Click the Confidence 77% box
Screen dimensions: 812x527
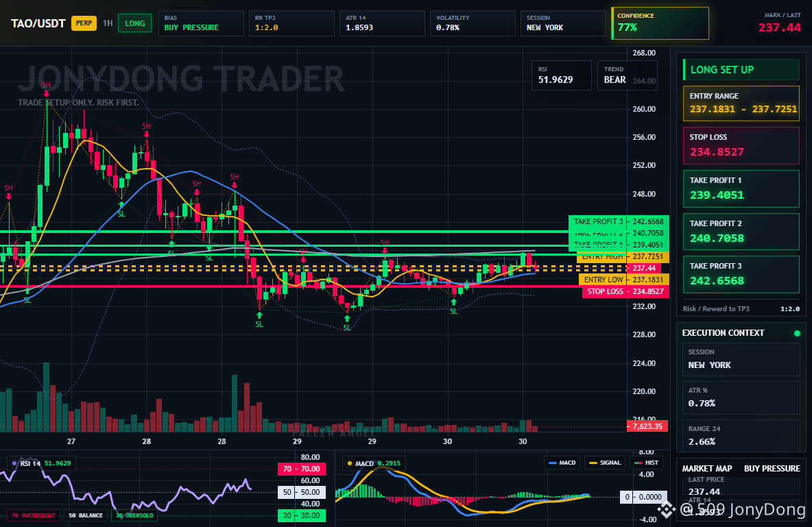[660, 23]
